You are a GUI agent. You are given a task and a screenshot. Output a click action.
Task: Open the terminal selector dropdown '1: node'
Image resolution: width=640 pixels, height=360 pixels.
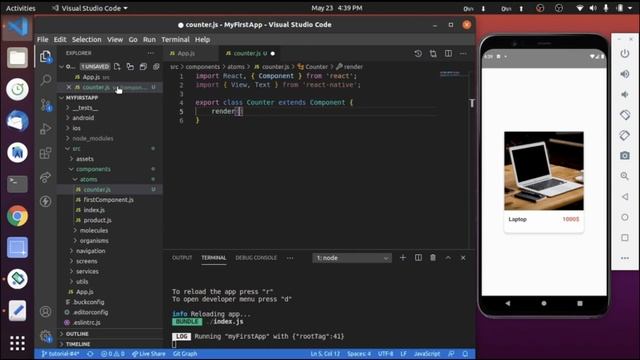[x=352, y=258]
